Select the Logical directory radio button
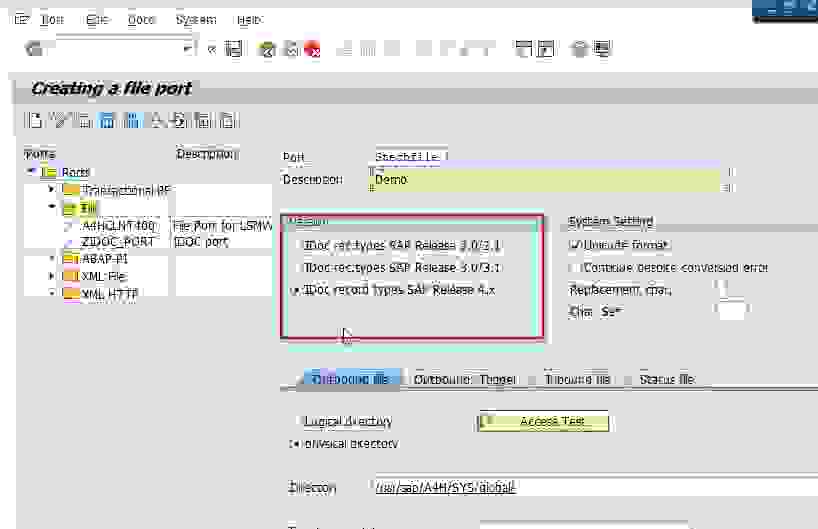 (x=298, y=420)
